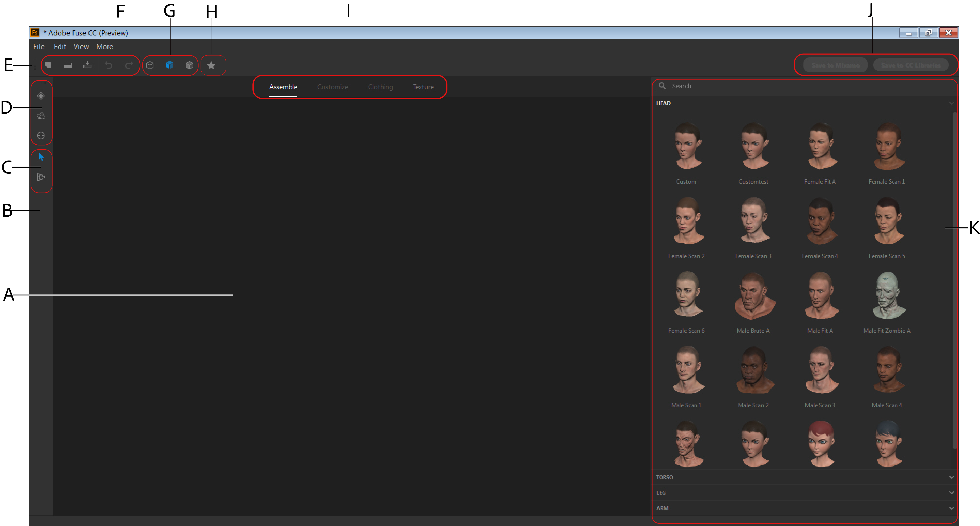This screenshot has width=980, height=526.
Task: Undo the last action
Action: click(109, 65)
